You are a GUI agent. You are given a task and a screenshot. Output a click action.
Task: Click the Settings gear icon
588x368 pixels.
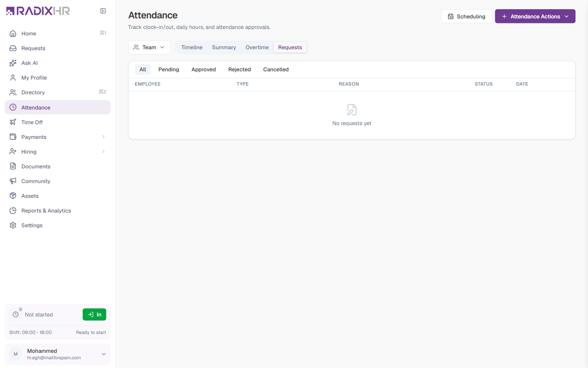click(13, 225)
